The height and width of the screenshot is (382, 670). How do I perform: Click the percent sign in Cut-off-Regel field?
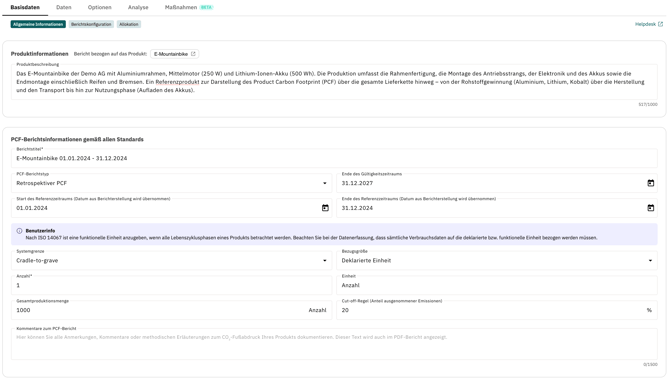[649, 310]
